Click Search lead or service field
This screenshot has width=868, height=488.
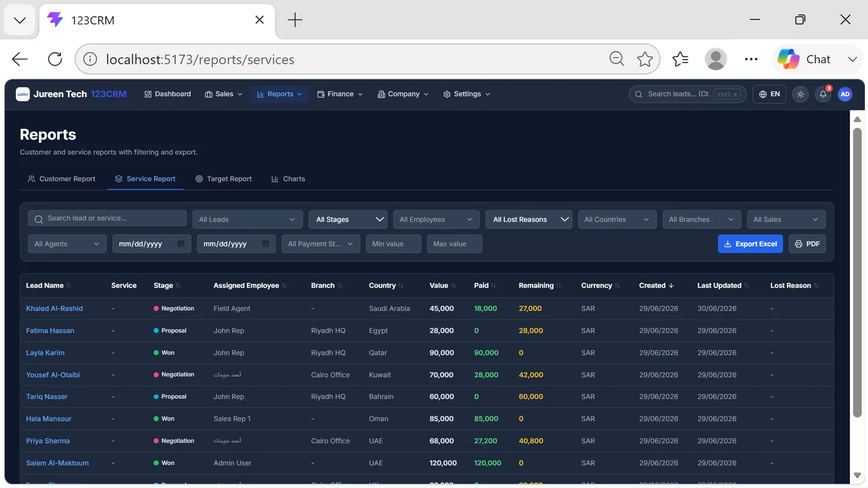[x=107, y=218]
